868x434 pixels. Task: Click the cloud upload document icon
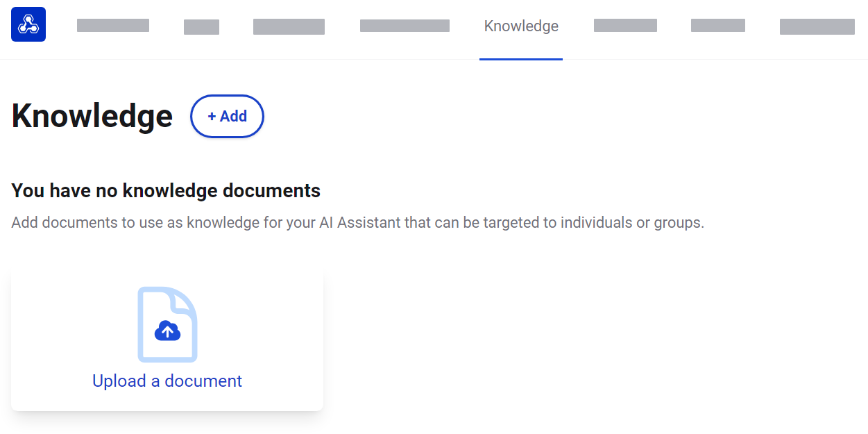(167, 324)
